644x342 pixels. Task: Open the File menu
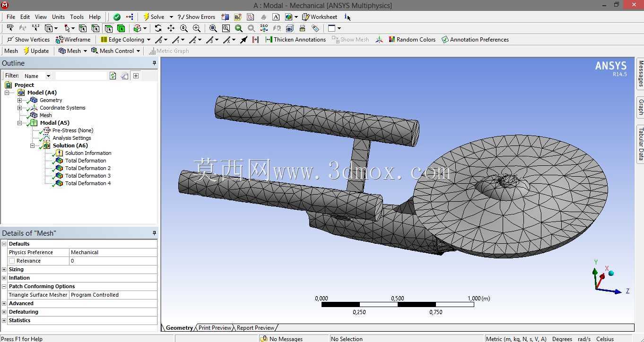(x=11, y=17)
